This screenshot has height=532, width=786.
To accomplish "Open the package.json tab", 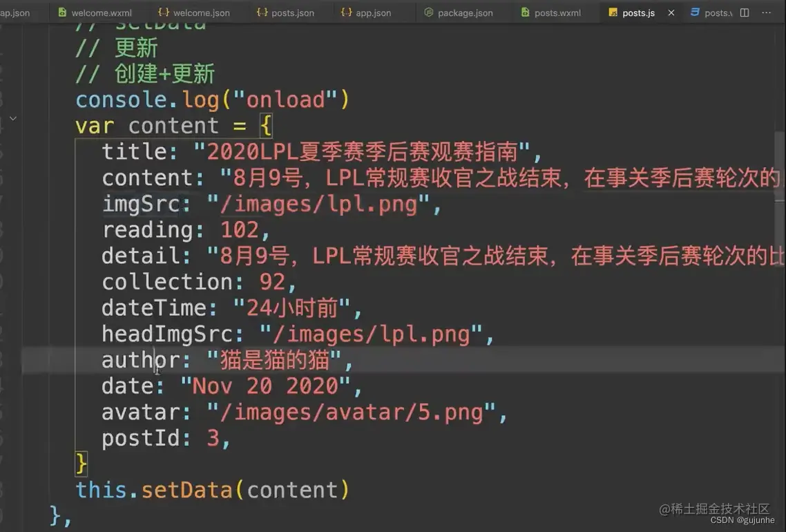I will (x=458, y=12).
